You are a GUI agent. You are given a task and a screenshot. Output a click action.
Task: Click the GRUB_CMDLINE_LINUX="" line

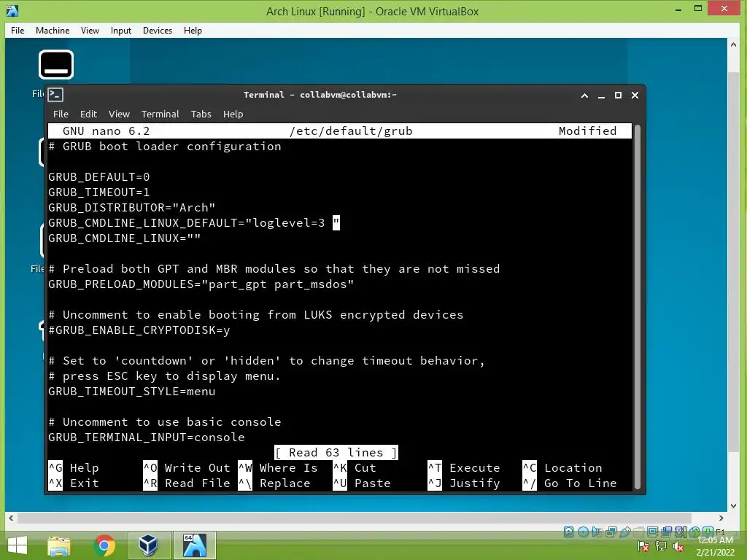124,238
